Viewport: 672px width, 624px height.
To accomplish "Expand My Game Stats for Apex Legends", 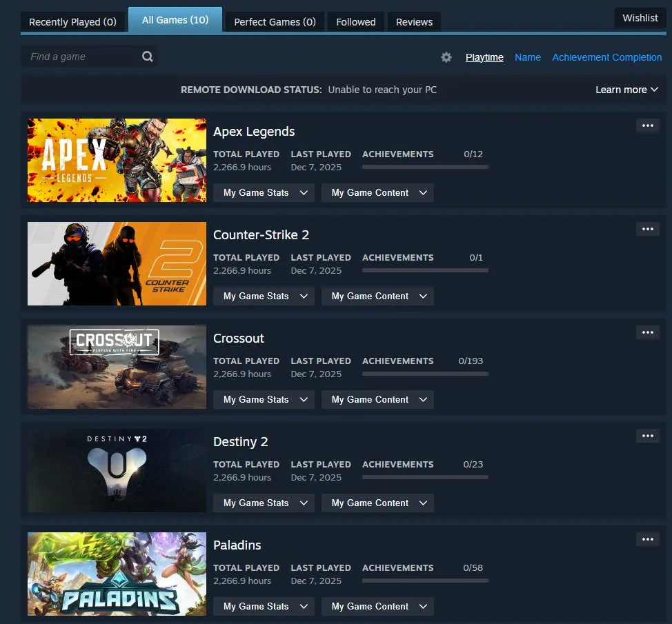I will coord(264,193).
